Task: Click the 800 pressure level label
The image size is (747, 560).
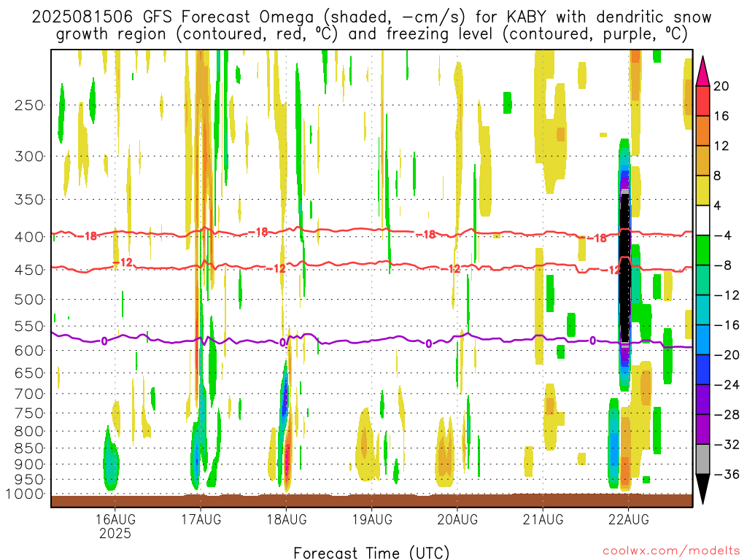Action: click(x=29, y=432)
